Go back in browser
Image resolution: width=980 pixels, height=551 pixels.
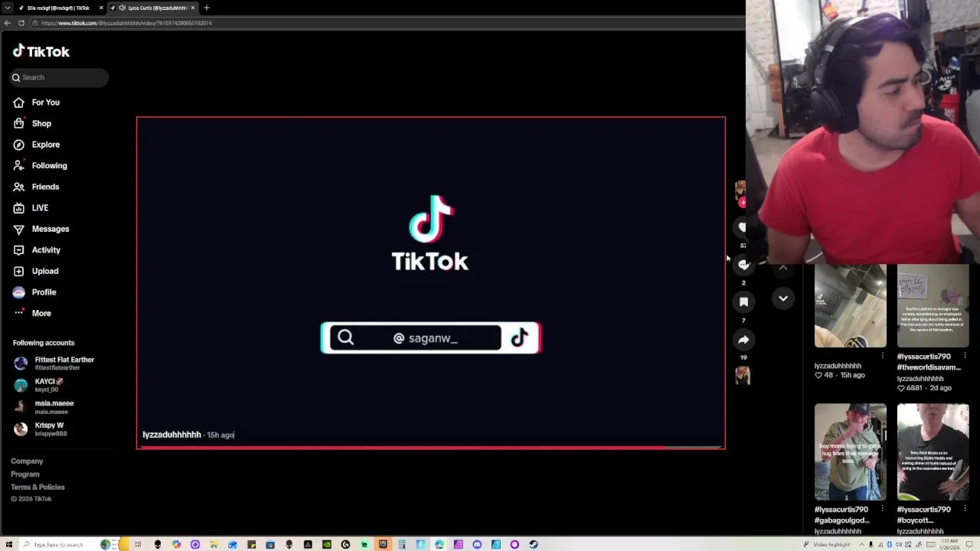pyautogui.click(x=7, y=23)
